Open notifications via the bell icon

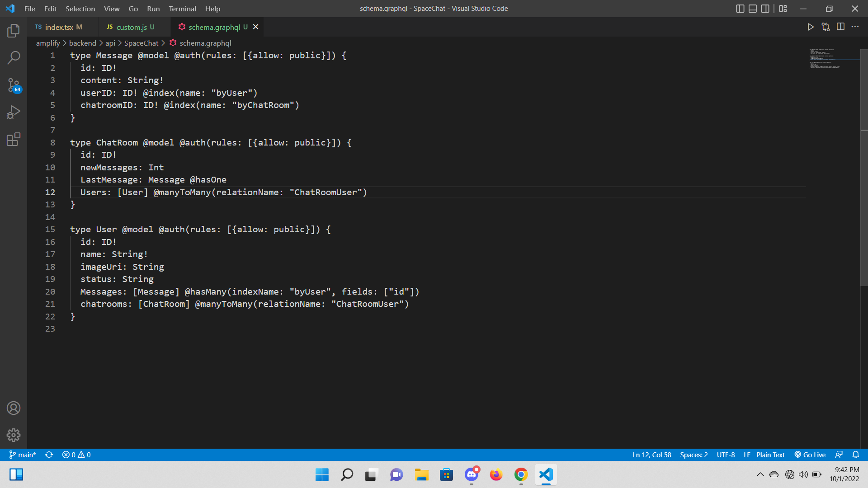point(856,455)
